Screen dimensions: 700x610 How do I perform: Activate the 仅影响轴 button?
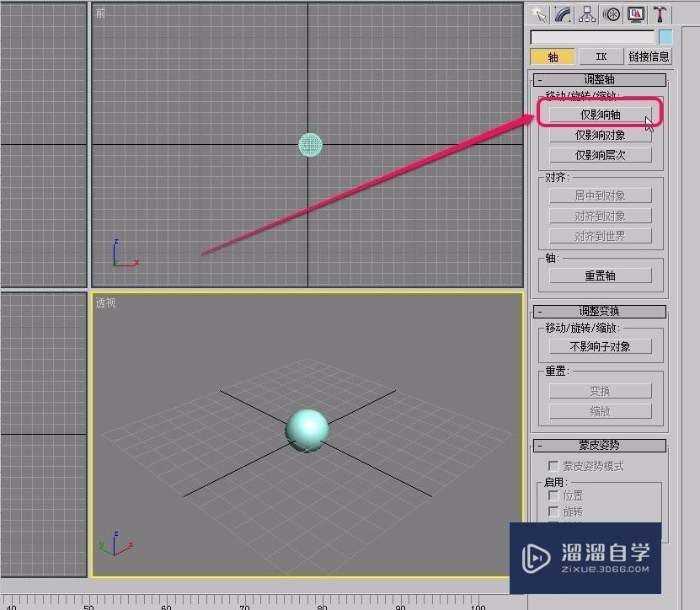coord(600,114)
